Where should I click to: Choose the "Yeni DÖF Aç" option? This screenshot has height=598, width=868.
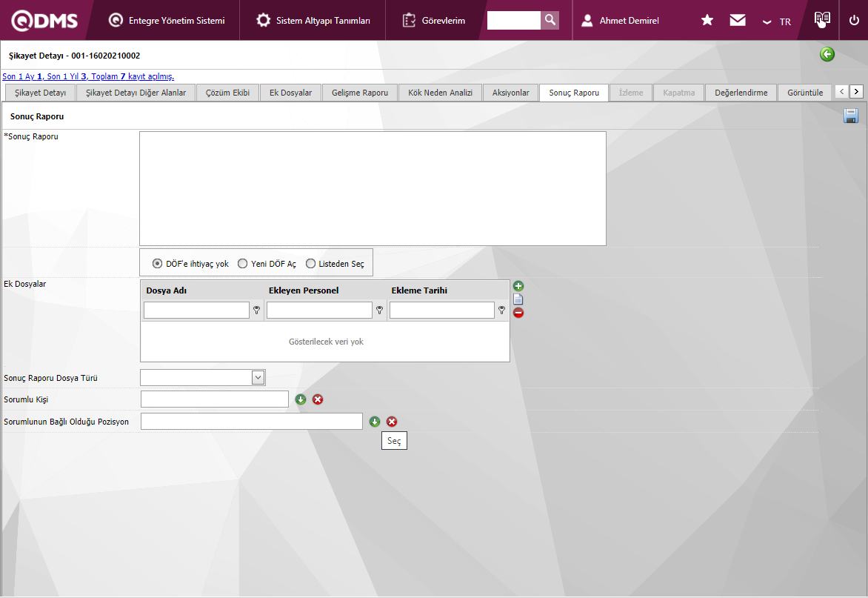pos(242,264)
